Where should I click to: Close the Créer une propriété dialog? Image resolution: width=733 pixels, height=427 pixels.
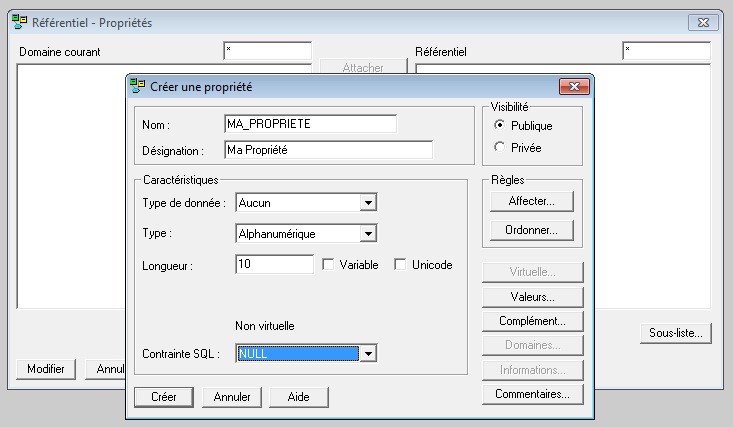573,87
